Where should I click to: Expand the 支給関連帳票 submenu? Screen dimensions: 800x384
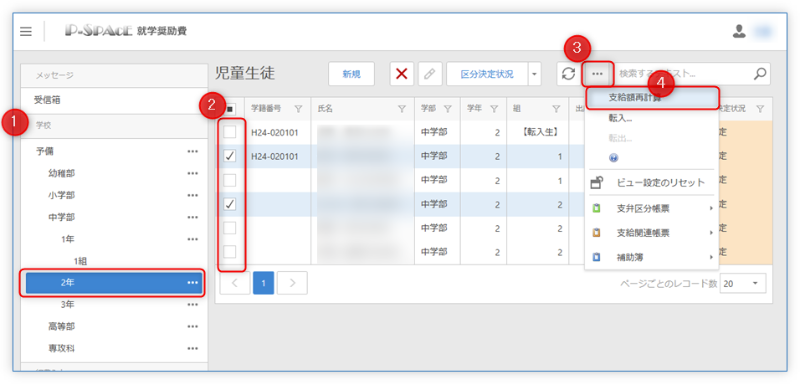(x=711, y=233)
